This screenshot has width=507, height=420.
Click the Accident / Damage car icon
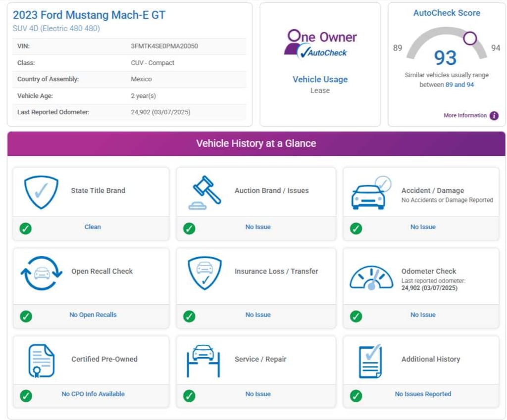pyautogui.click(x=370, y=193)
